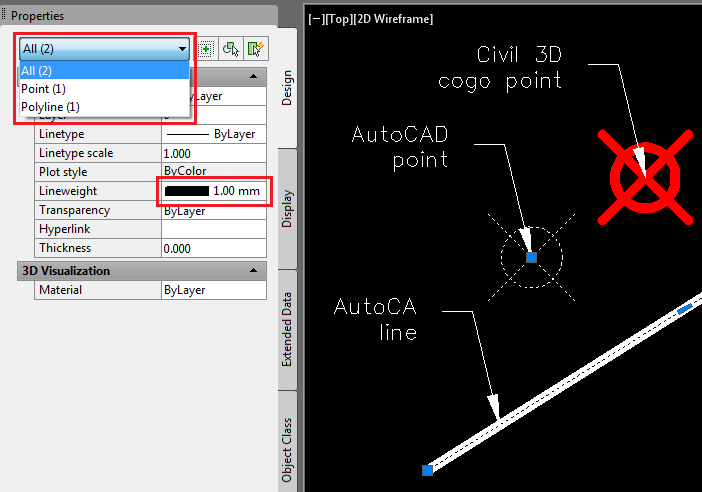This screenshot has width=702, height=492.
Task: Click the Linetype property label
Action: (62, 134)
